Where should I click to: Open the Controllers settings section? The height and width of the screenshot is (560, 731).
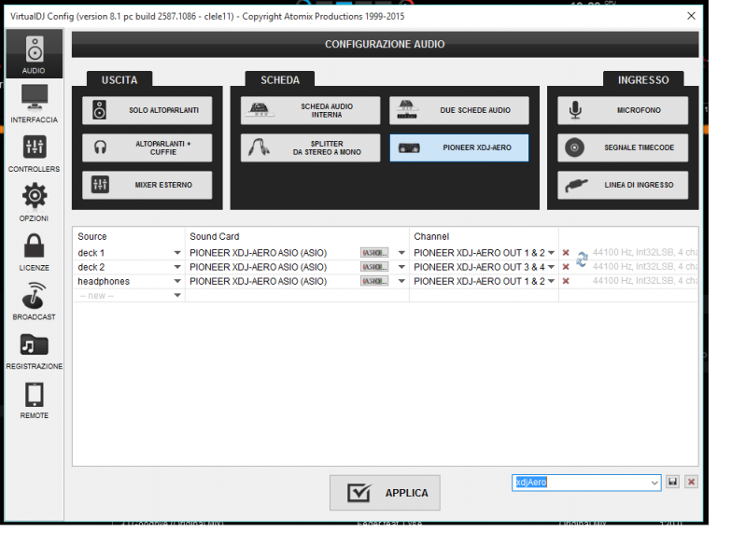pos(34,153)
